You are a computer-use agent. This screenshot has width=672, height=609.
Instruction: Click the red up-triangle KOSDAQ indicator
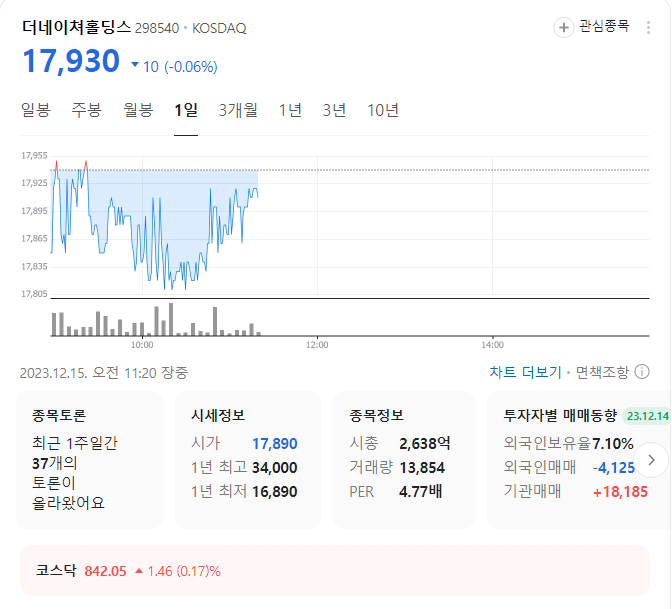139,571
